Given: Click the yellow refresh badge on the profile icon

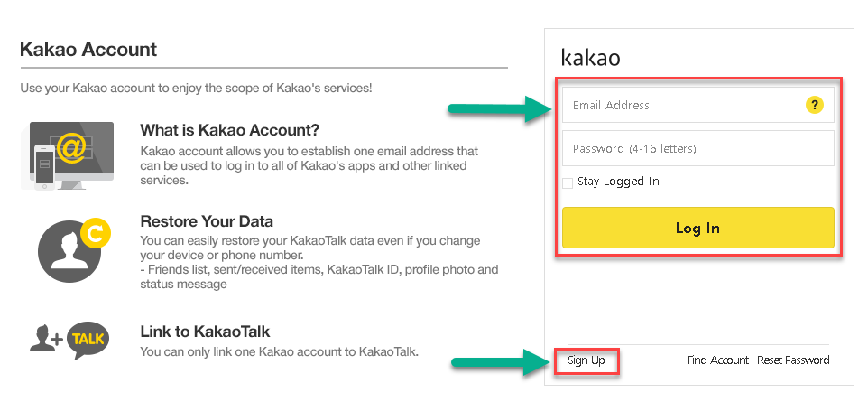Looking at the screenshot, I should tap(96, 235).
